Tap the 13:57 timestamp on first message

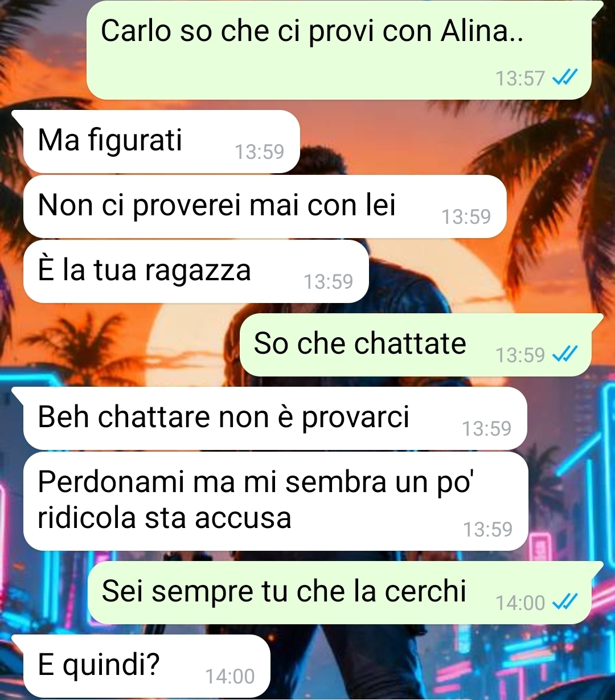tap(520, 78)
